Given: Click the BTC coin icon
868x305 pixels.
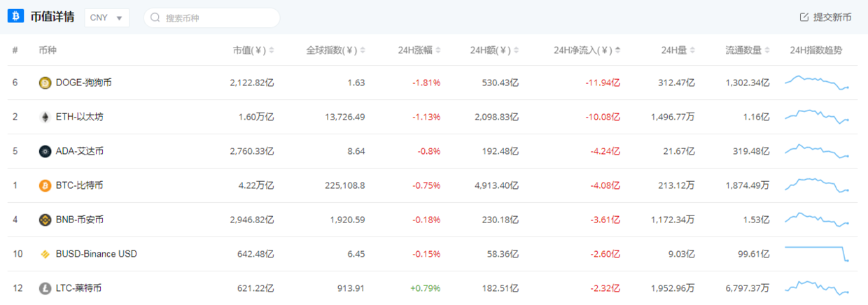Looking at the screenshot, I should 45,185.
